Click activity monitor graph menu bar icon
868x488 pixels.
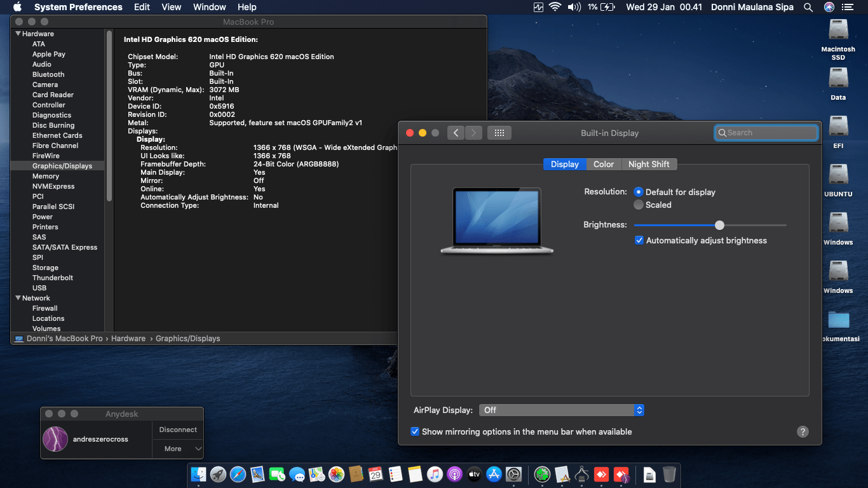pos(539,7)
